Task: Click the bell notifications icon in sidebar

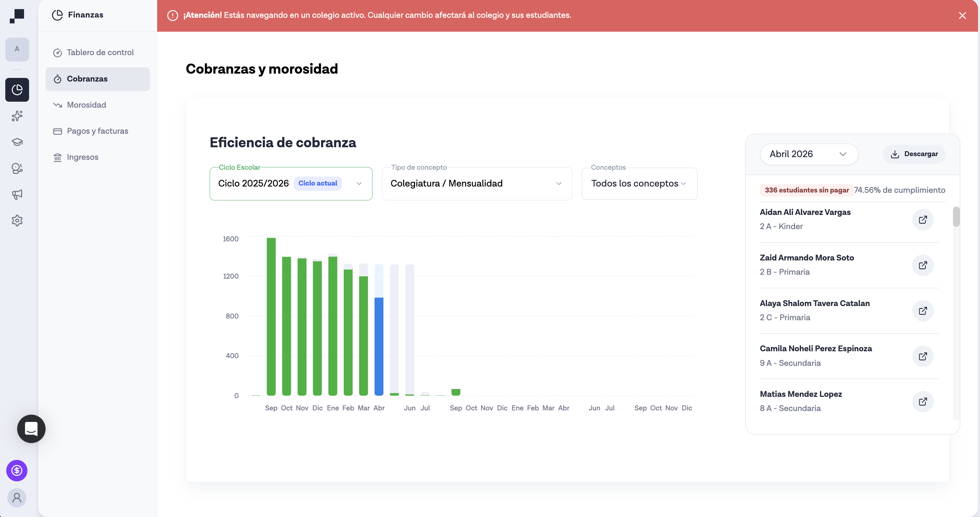Action: (x=17, y=168)
